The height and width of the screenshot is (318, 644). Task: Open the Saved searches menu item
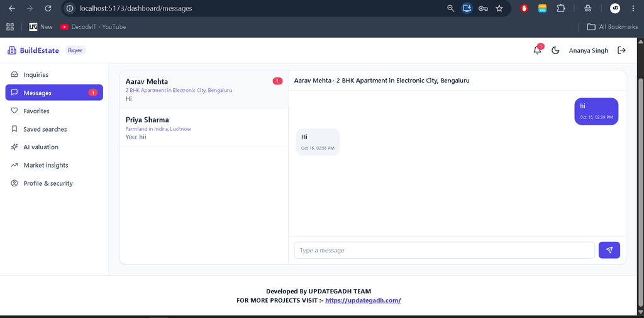click(54, 129)
